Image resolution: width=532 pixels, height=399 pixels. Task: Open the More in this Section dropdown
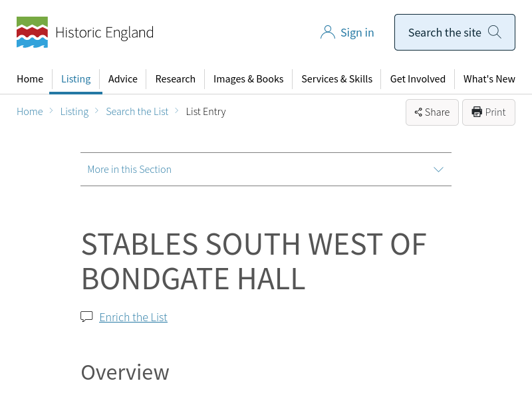pyautogui.click(x=130, y=170)
